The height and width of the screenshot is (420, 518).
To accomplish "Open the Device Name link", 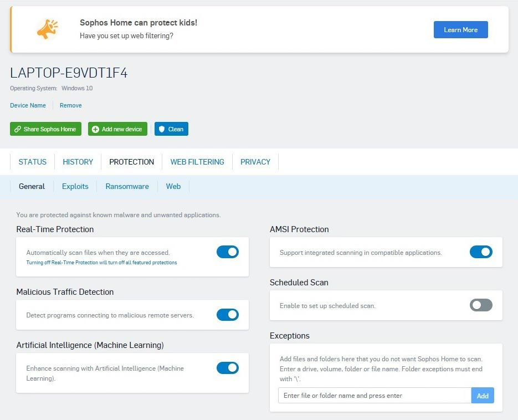I will point(28,105).
